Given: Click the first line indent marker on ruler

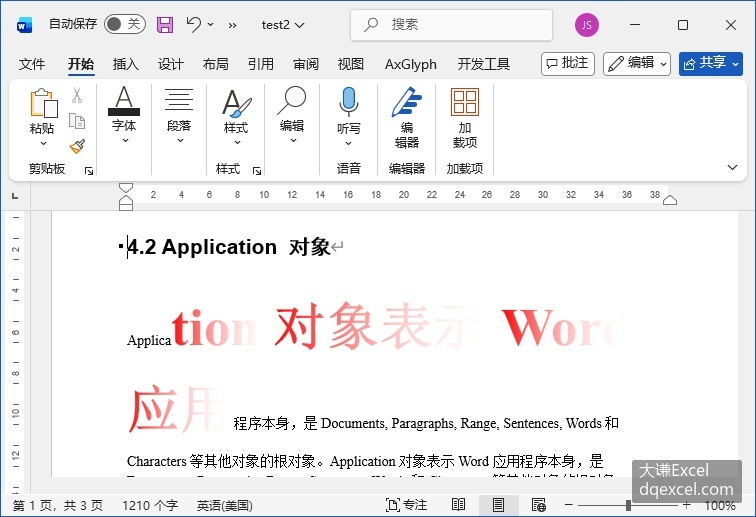Looking at the screenshot, I should [126, 187].
